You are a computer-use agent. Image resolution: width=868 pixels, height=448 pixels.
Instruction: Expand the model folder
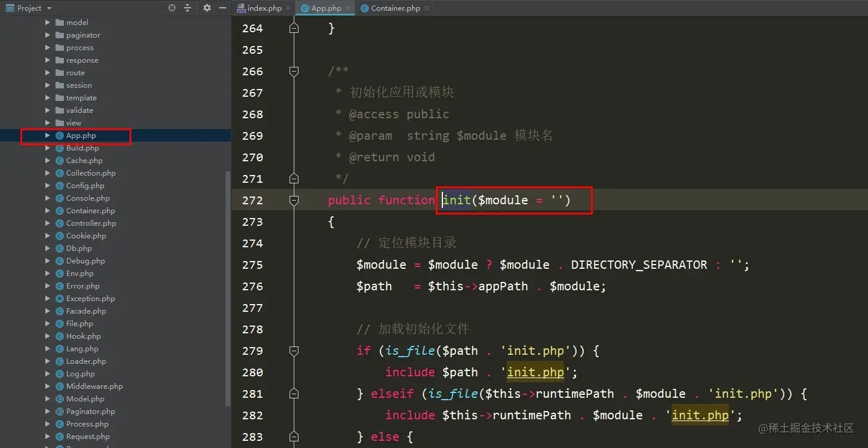[48, 23]
